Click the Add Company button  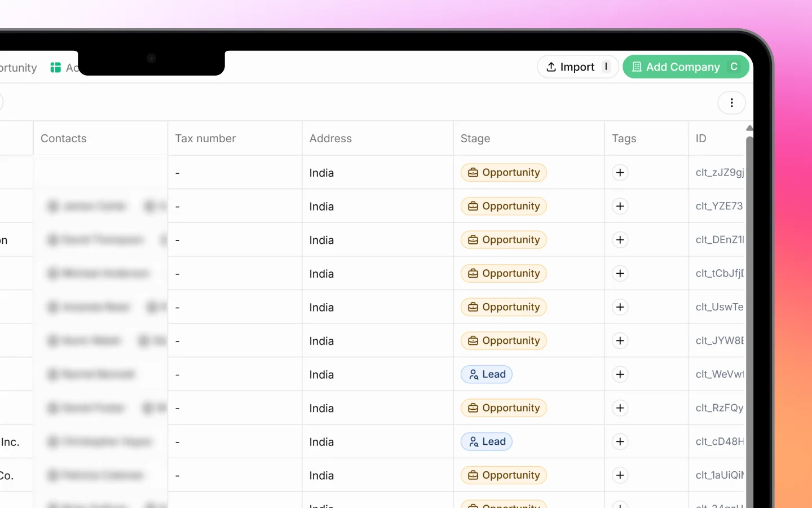[x=686, y=67]
